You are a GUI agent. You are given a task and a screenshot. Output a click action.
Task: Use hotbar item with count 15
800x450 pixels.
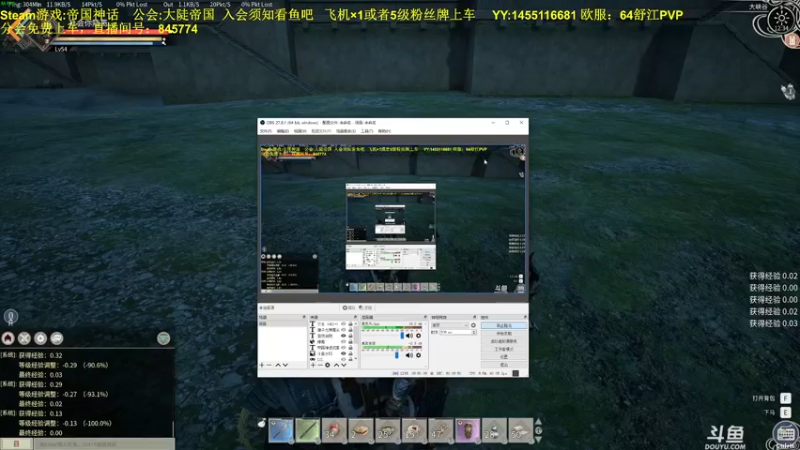414,430
